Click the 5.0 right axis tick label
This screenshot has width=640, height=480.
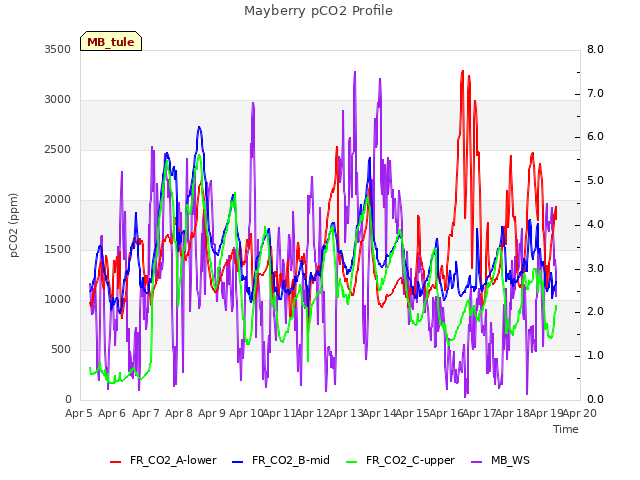(596, 181)
